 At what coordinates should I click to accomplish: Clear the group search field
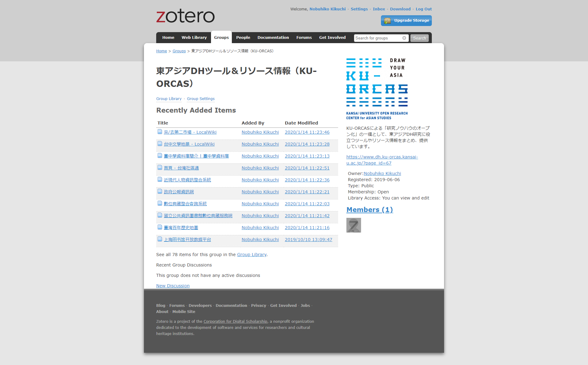click(x=404, y=38)
